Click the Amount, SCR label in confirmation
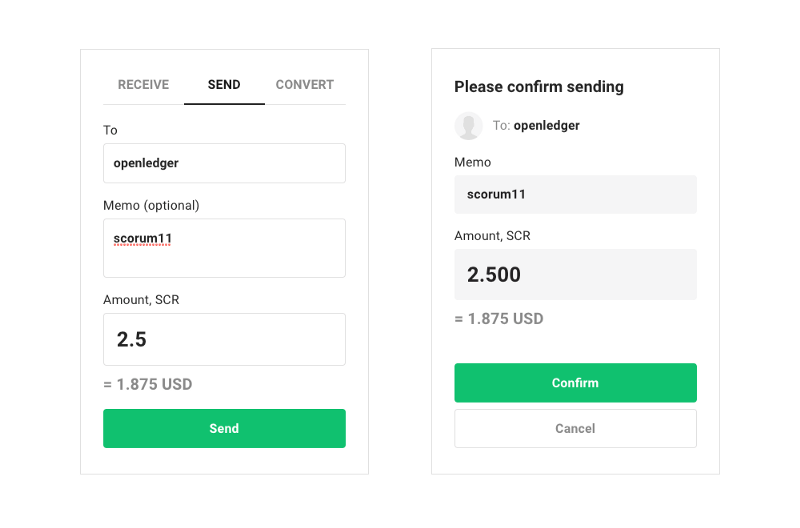Screen dimensions: 800x528 click(x=492, y=236)
